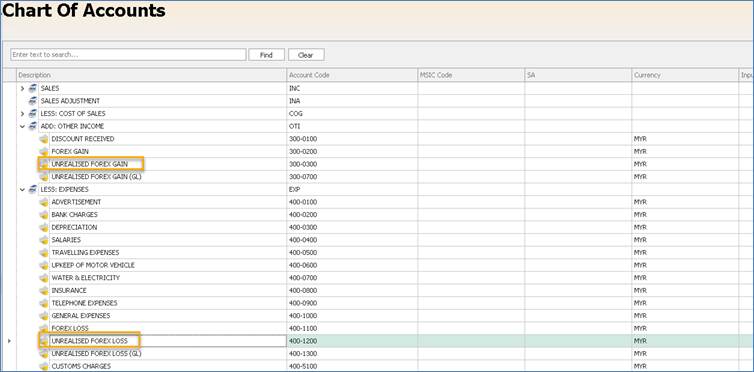Select the TELEPHONE EXPENSES account
Image resolution: width=754 pixels, height=372 pixels.
point(84,303)
